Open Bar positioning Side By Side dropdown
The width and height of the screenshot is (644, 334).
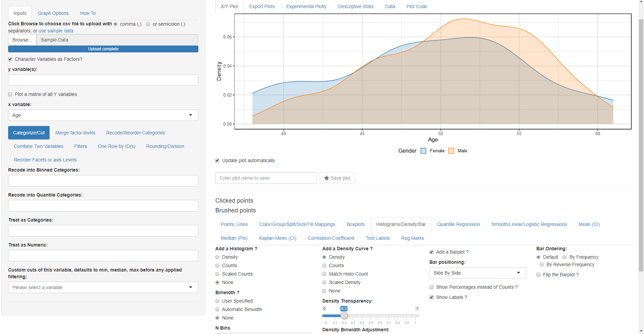(478, 273)
